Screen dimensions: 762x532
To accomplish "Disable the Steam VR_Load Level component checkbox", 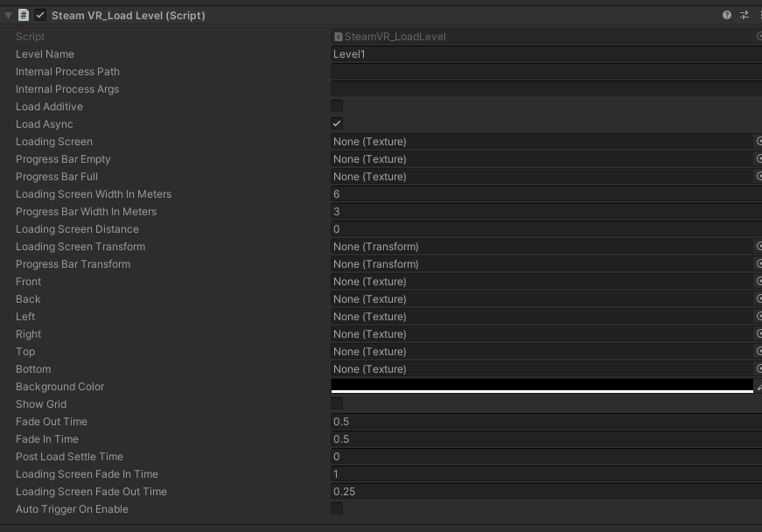I will (40, 15).
